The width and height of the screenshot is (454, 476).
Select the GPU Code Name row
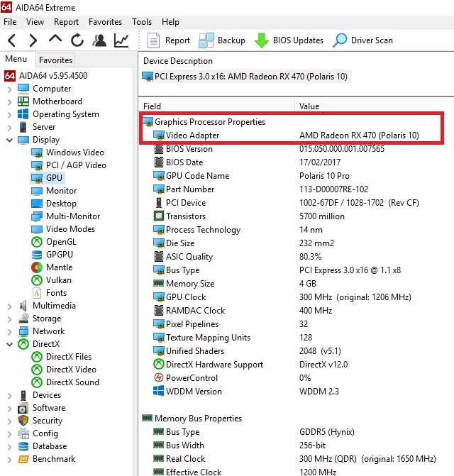[297, 176]
